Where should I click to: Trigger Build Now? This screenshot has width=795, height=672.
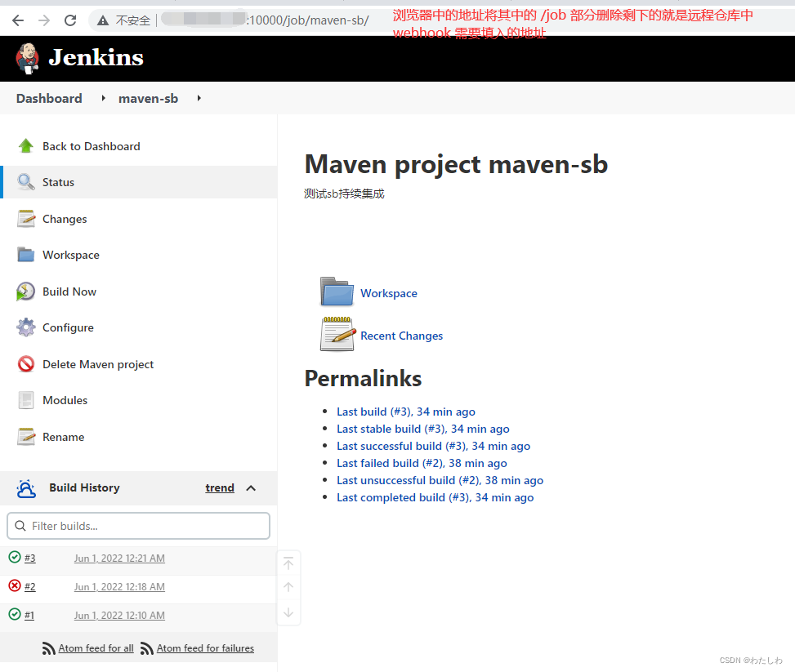(69, 292)
